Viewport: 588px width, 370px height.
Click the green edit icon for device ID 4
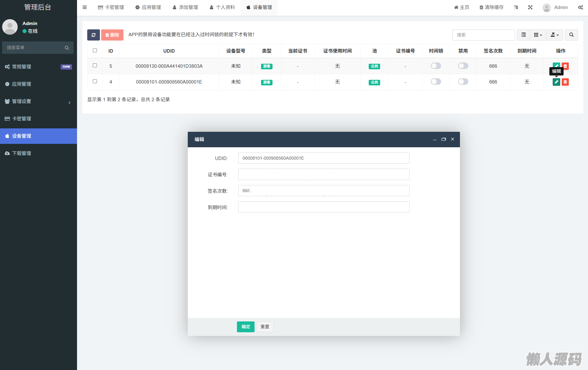[556, 82]
